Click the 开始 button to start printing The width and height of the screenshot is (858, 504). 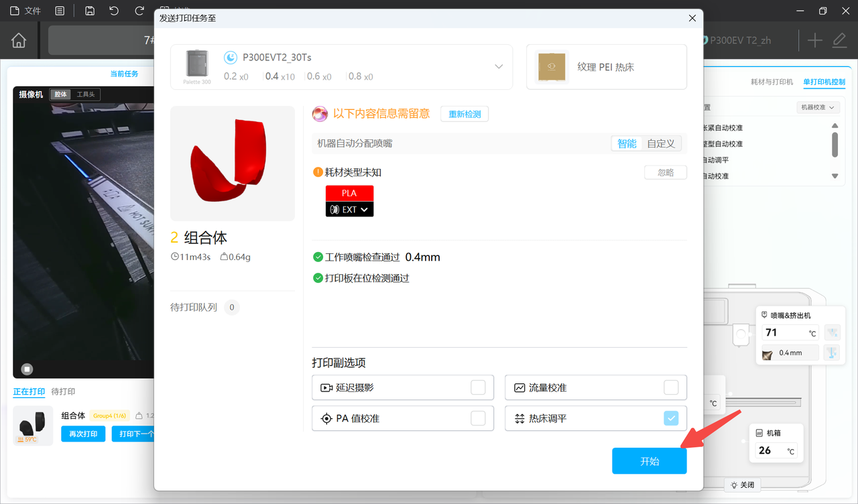(650, 461)
